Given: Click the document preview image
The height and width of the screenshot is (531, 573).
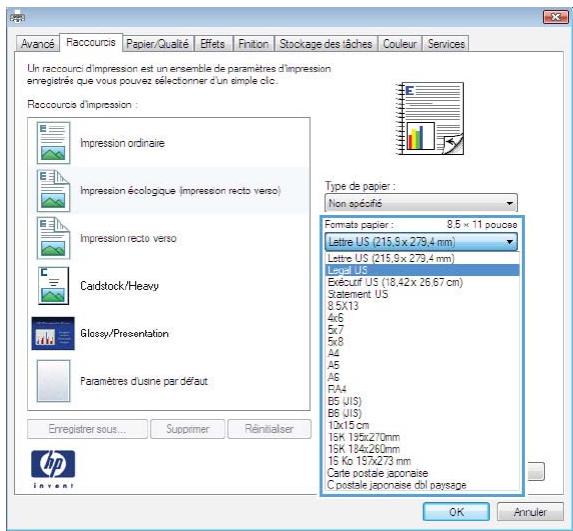Looking at the screenshot, I should pyautogui.click(x=430, y=118).
